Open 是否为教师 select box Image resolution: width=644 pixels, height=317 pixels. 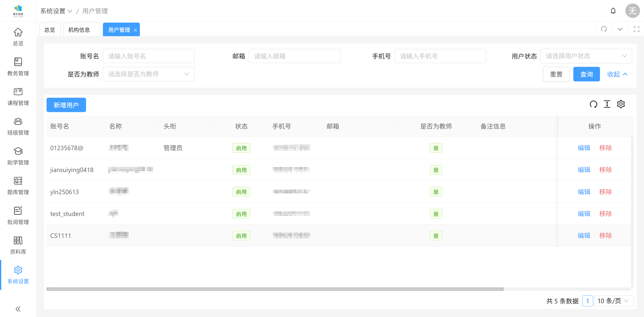(x=148, y=74)
